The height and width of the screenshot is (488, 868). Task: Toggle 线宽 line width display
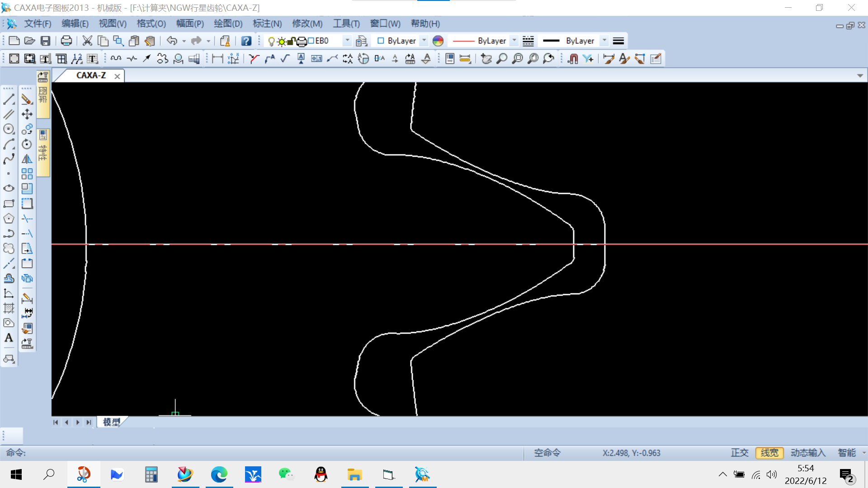pos(769,453)
